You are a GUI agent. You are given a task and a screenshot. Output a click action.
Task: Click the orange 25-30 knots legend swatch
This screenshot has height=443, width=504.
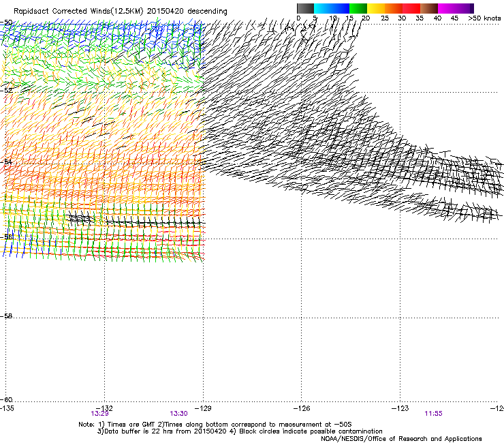pos(394,8)
